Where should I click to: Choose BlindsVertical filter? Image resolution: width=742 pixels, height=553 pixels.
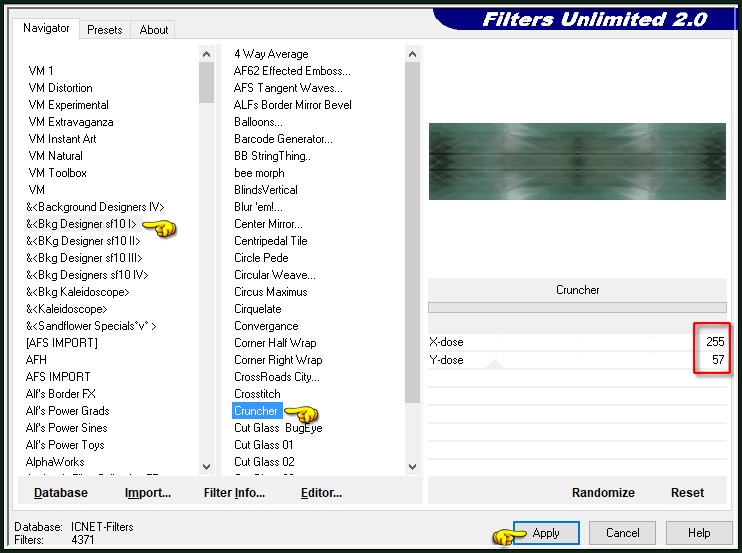click(x=265, y=190)
